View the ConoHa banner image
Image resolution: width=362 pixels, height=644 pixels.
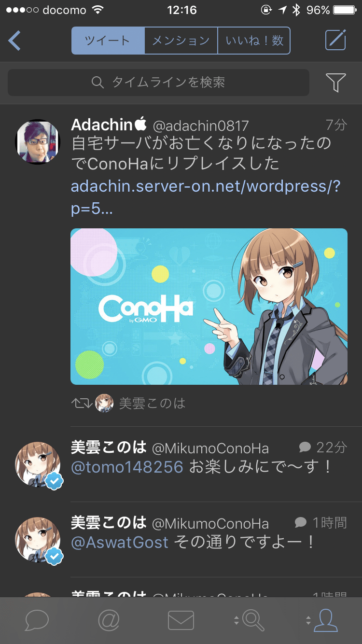click(x=209, y=307)
